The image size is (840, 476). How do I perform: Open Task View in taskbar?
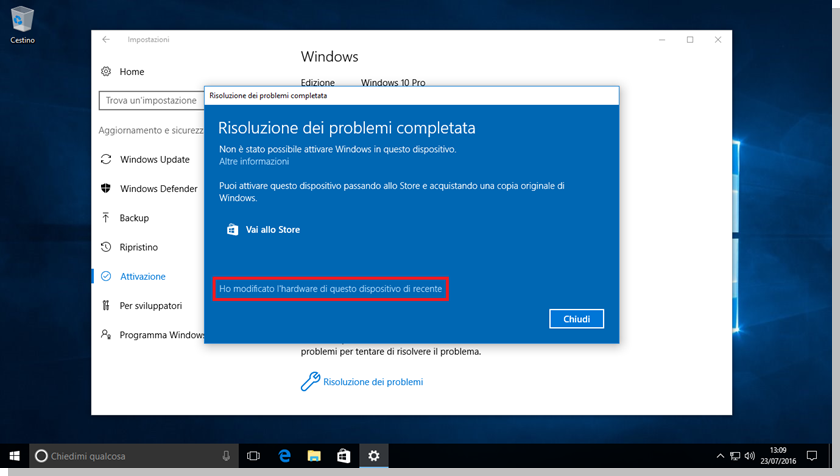pos(253,456)
